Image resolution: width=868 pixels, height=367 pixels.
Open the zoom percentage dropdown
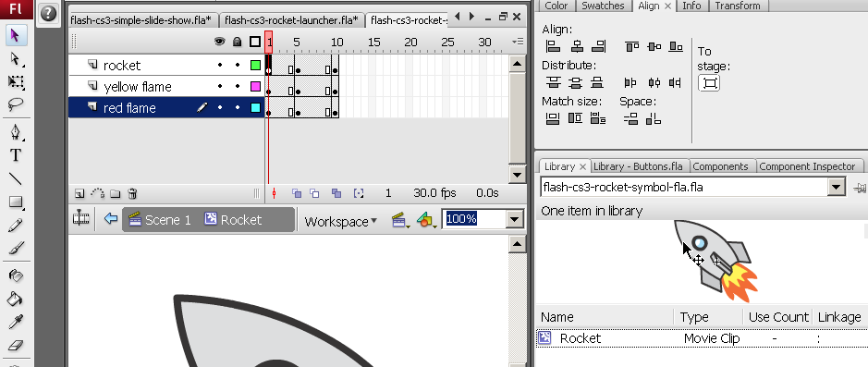click(515, 219)
